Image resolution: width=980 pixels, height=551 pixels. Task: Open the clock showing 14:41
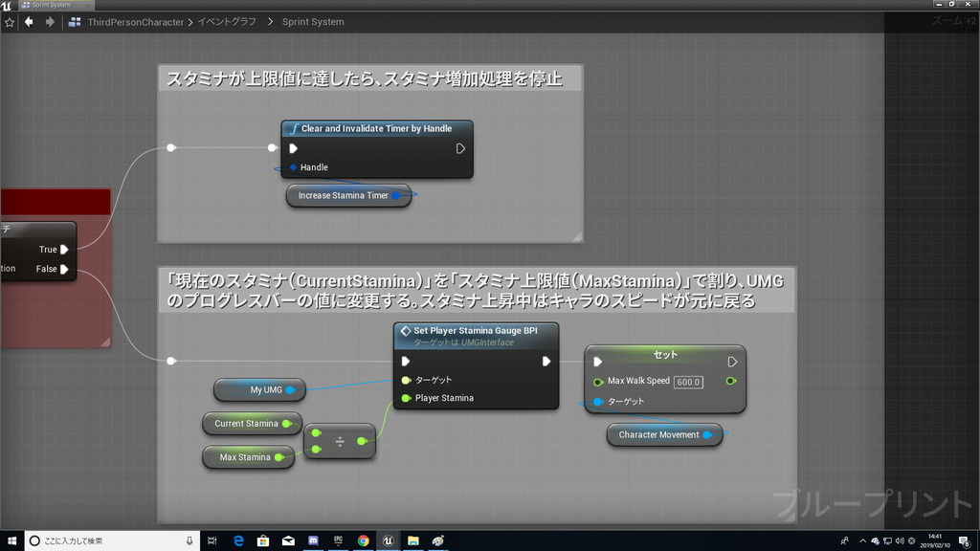[x=935, y=541]
